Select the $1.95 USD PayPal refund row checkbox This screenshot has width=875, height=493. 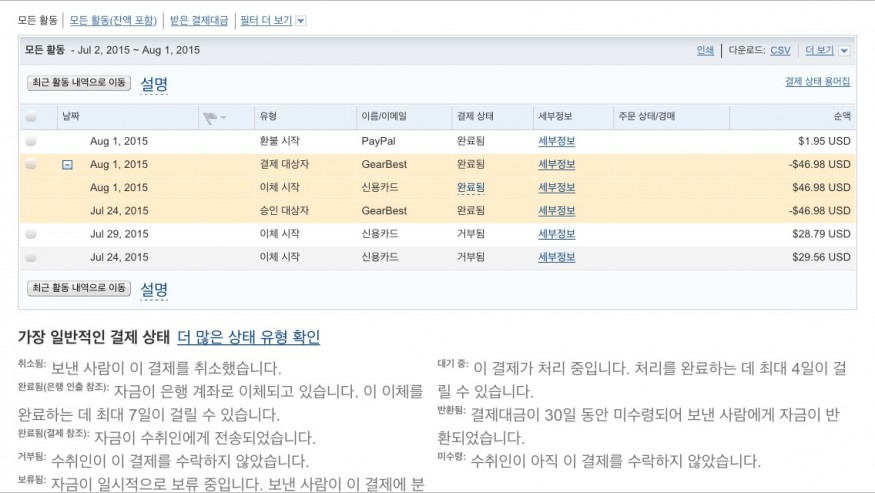(x=31, y=142)
